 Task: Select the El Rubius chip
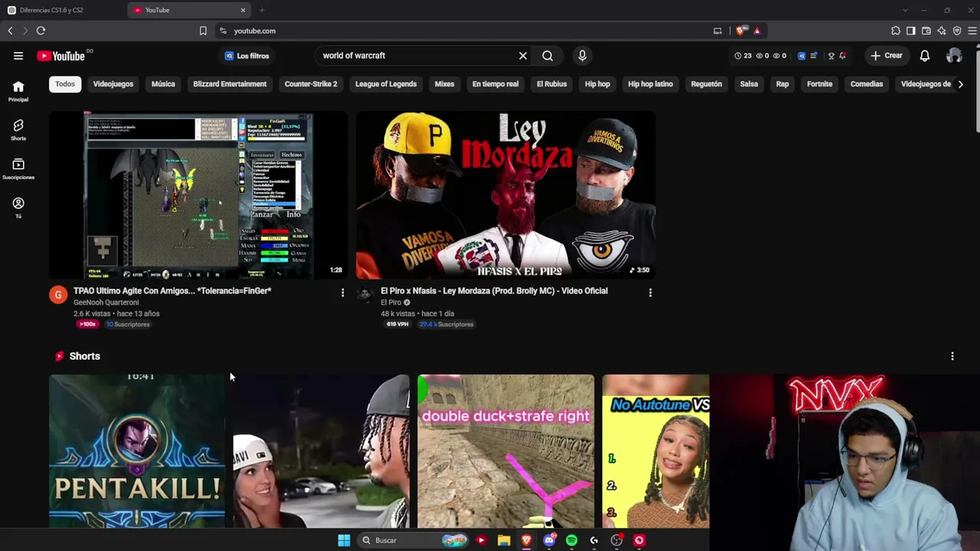coord(552,84)
